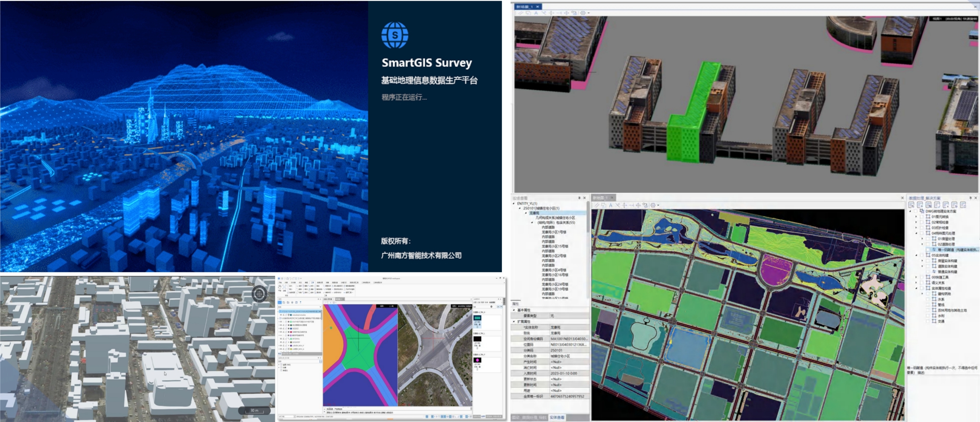Select the 实体查看 tab at bottom
Image resolution: width=980 pixels, height=422 pixels.
tap(557, 418)
